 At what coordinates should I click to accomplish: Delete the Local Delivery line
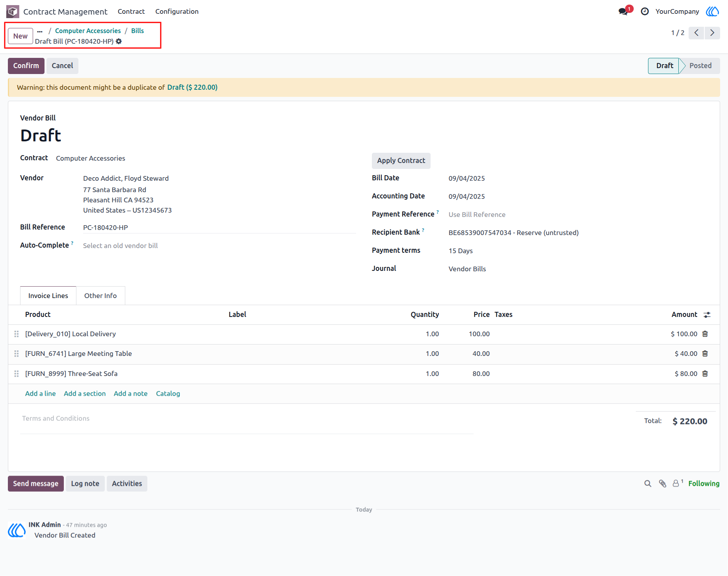pyautogui.click(x=705, y=334)
